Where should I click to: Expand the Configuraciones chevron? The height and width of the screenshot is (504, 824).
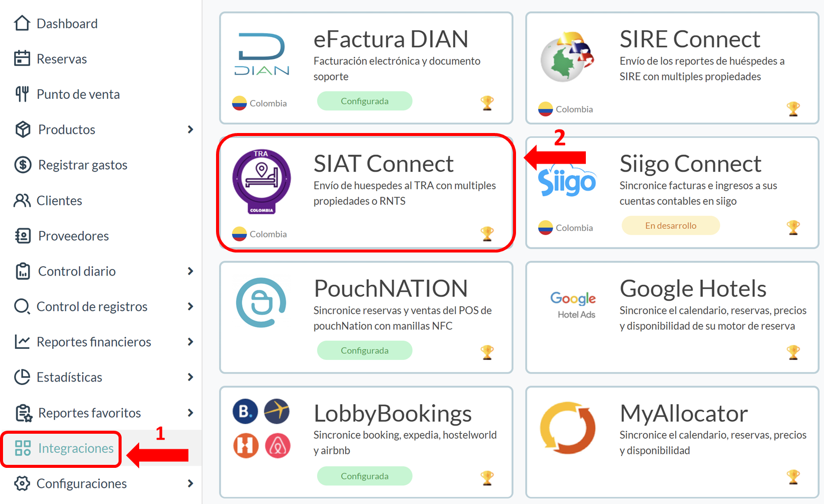coord(190,483)
